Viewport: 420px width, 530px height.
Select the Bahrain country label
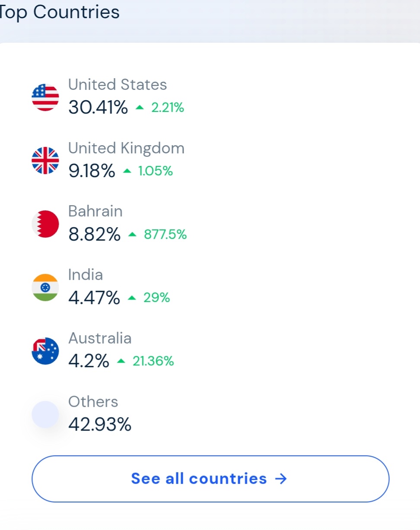pos(95,211)
